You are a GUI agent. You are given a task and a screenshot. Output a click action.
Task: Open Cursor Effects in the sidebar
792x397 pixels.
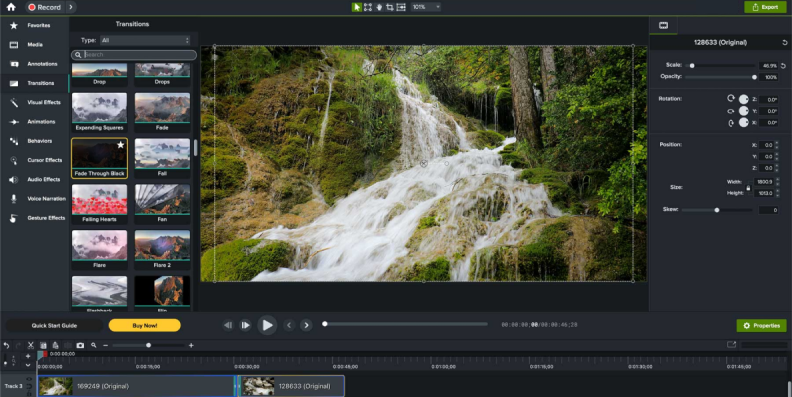(x=34, y=160)
